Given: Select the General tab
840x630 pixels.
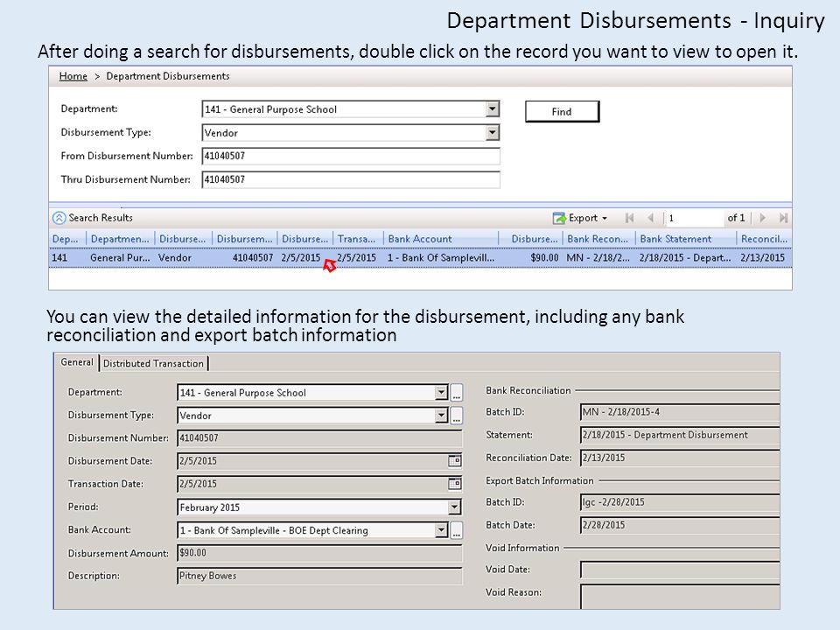Looking at the screenshot, I should pos(77,362).
